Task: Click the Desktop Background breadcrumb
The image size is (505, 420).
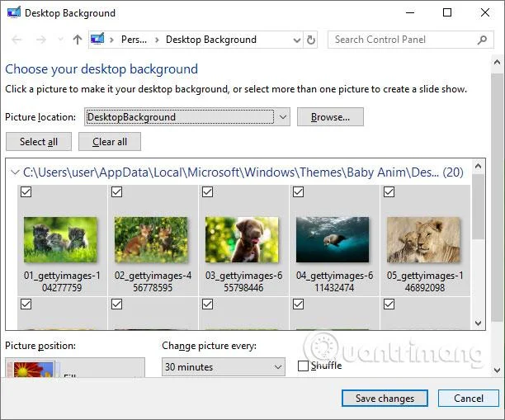Action: click(211, 40)
